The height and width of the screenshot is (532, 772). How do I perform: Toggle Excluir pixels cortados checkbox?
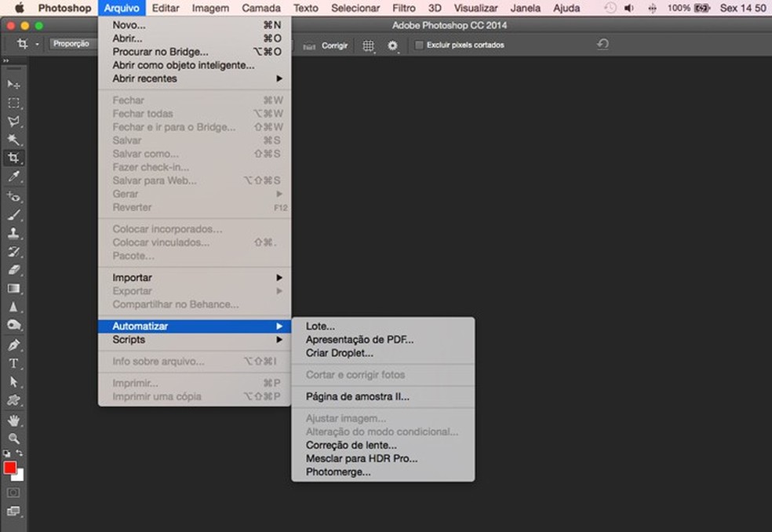point(419,45)
